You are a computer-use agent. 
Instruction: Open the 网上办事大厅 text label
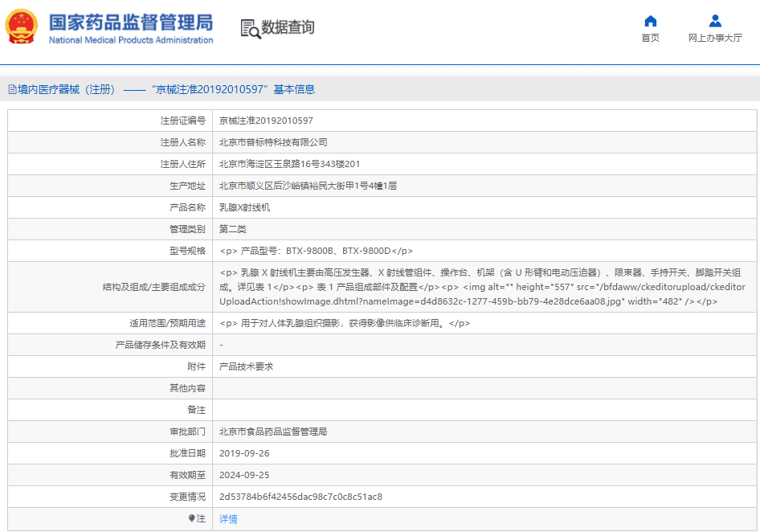(x=715, y=39)
